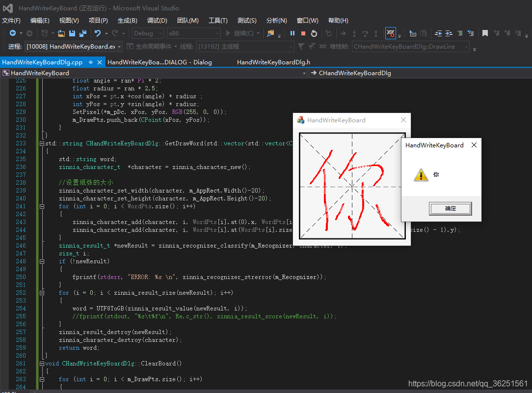This screenshot has height=393, width=532.
Task: Open the 生成(B) menu
Action: coord(127,21)
